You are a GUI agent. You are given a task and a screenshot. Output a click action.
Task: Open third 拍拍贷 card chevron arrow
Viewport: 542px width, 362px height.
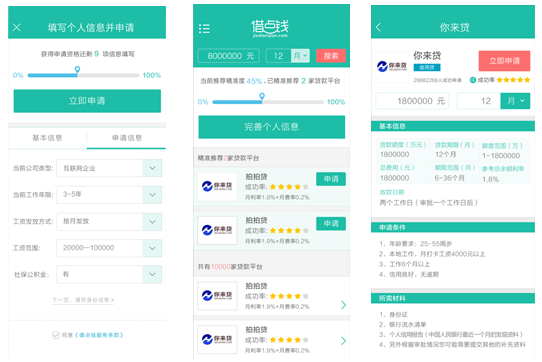(343, 305)
